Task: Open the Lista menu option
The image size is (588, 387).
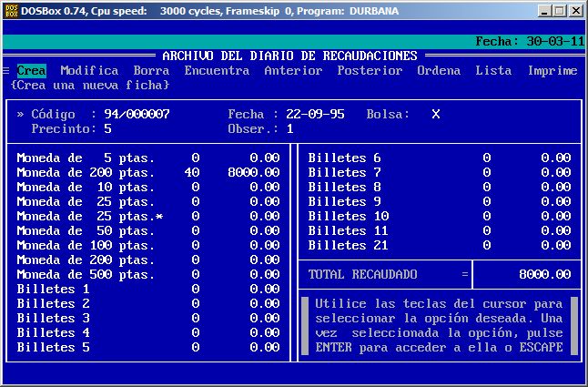Action: pos(493,70)
